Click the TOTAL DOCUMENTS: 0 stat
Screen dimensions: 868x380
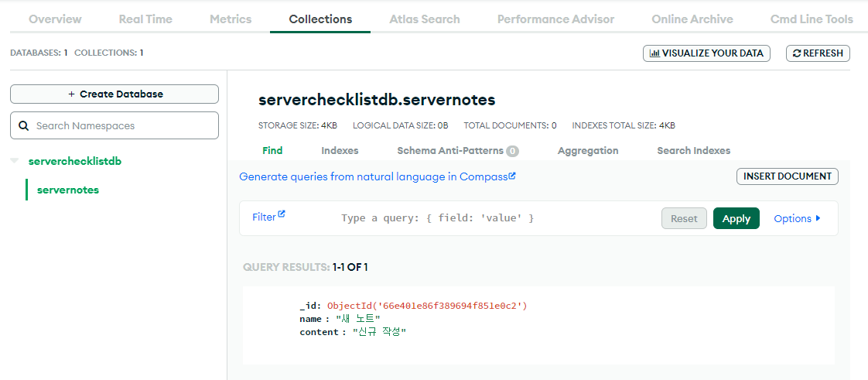[510, 125]
